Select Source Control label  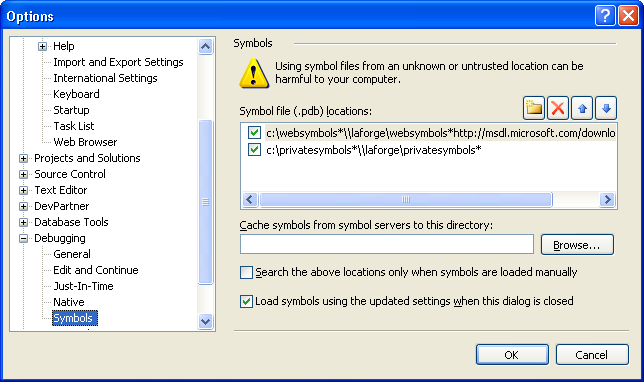(70, 174)
